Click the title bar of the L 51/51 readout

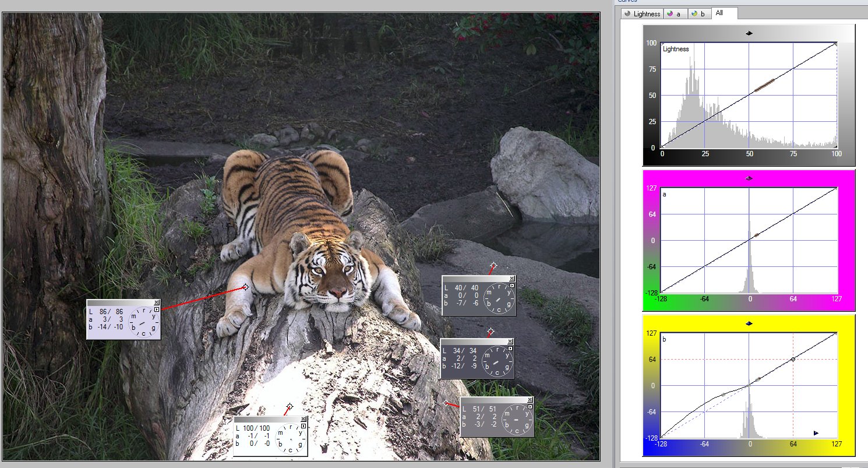click(493, 400)
